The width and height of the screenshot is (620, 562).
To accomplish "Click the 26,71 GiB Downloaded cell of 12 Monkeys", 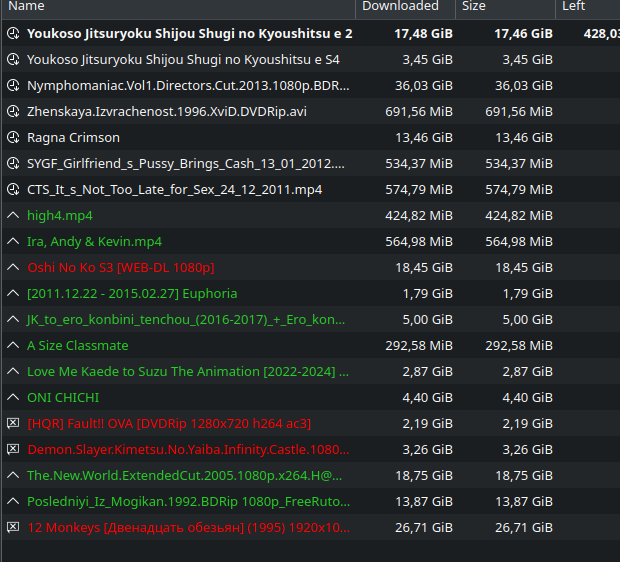I will tap(424, 528).
